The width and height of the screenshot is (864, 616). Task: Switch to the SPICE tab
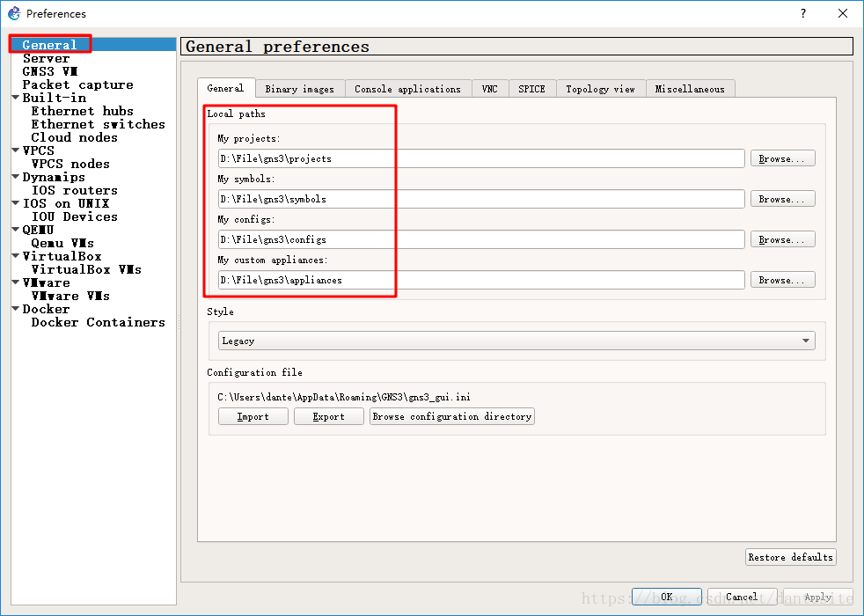(x=531, y=89)
